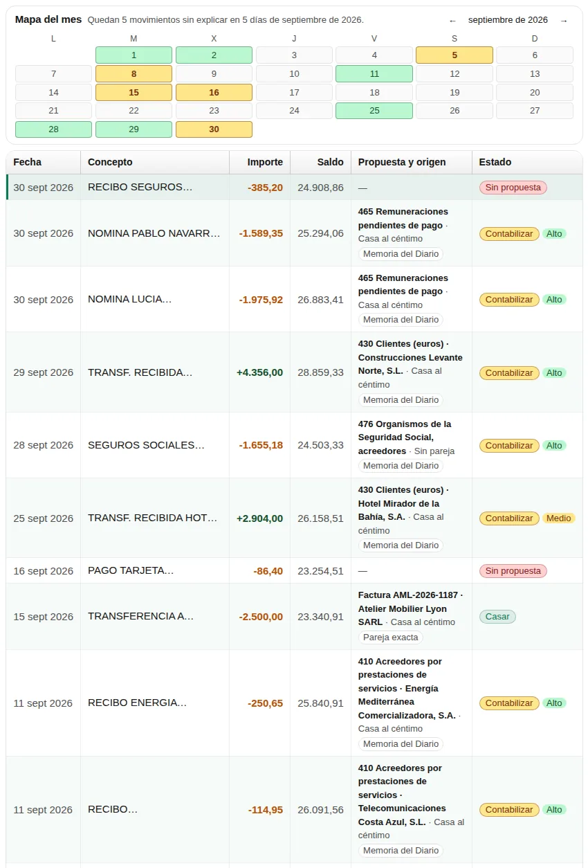Click Pareja exacta tag
The image size is (588, 868).
click(x=391, y=638)
